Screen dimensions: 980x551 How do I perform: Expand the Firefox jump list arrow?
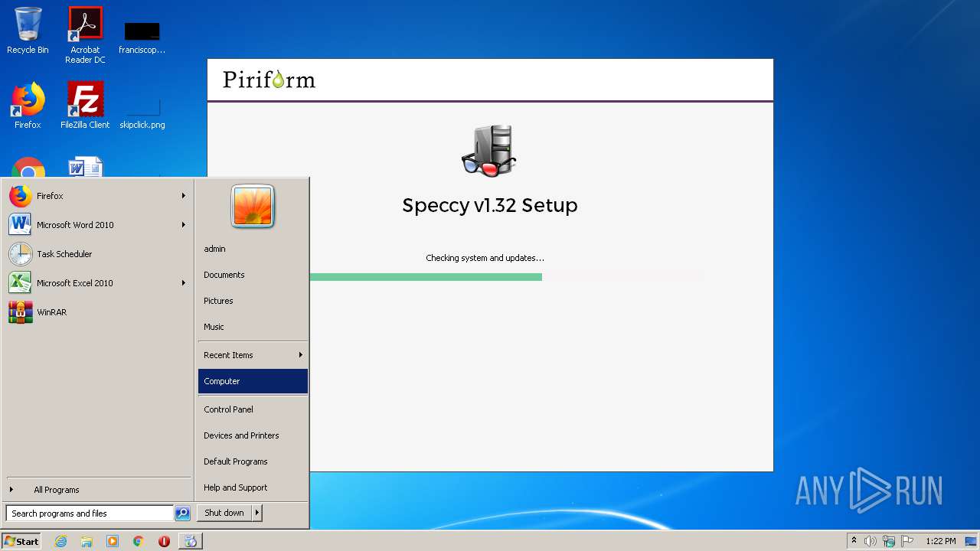point(184,196)
